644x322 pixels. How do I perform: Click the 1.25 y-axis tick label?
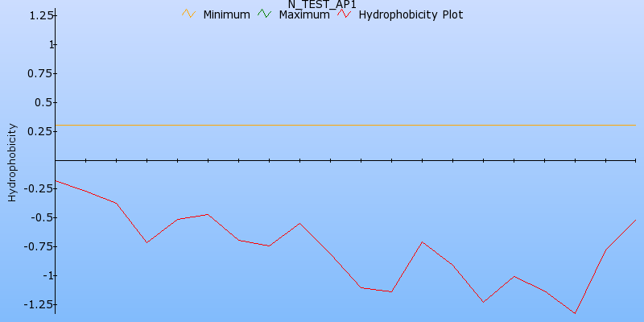[x=41, y=15]
